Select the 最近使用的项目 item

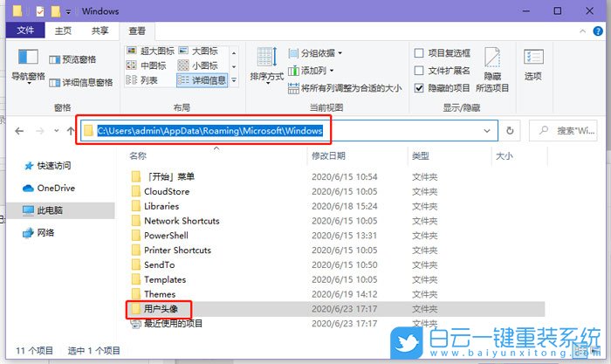[173, 324]
